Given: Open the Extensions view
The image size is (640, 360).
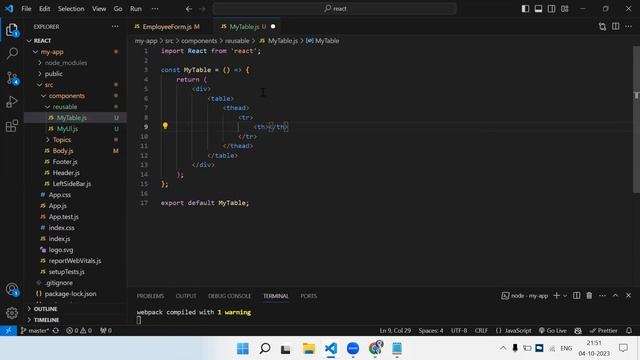Looking at the screenshot, I should coord(12,125).
